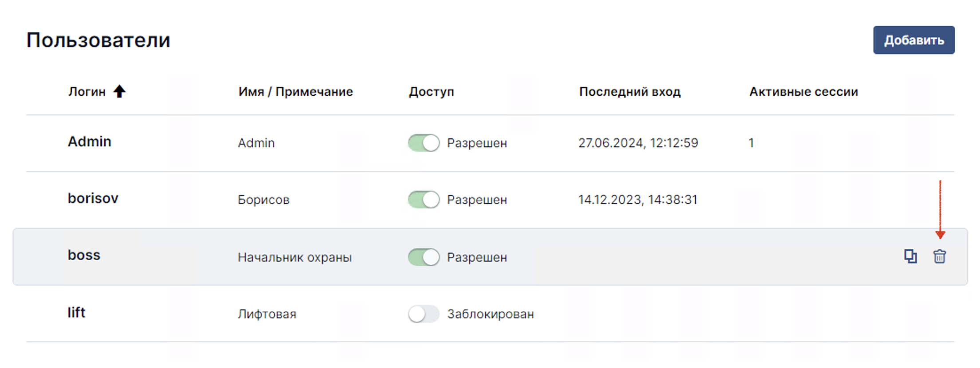The height and width of the screenshot is (368, 980).
Task: Click the Лифтовая note in lift row
Action: point(267,314)
